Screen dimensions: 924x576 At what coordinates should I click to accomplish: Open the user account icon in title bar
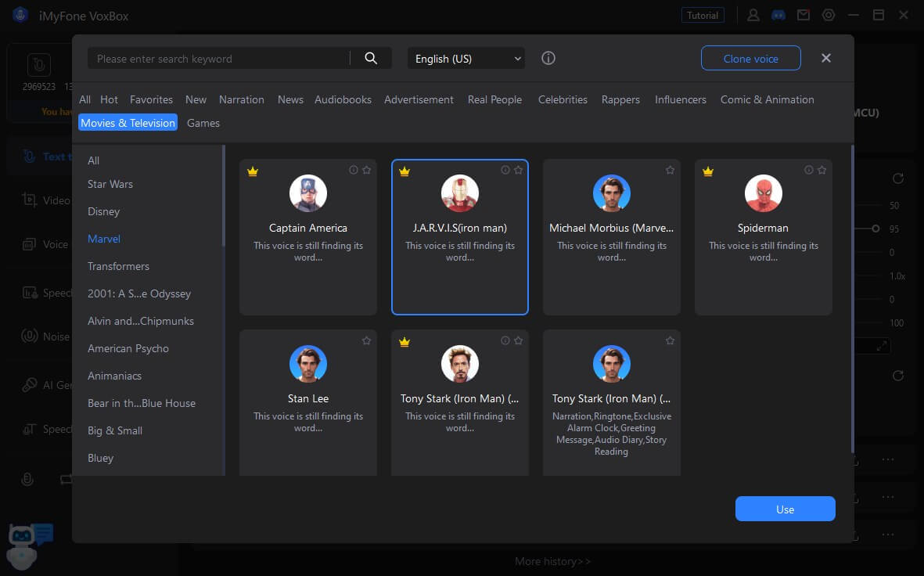click(753, 16)
